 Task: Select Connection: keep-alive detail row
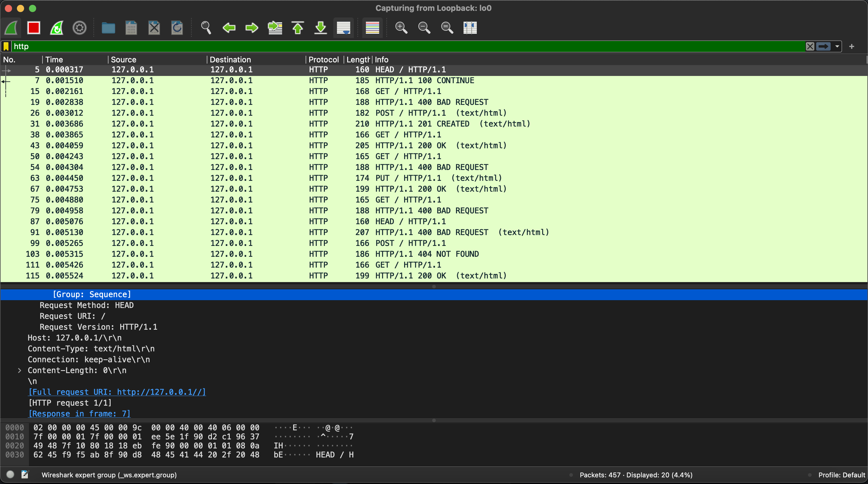click(x=434, y=360)
